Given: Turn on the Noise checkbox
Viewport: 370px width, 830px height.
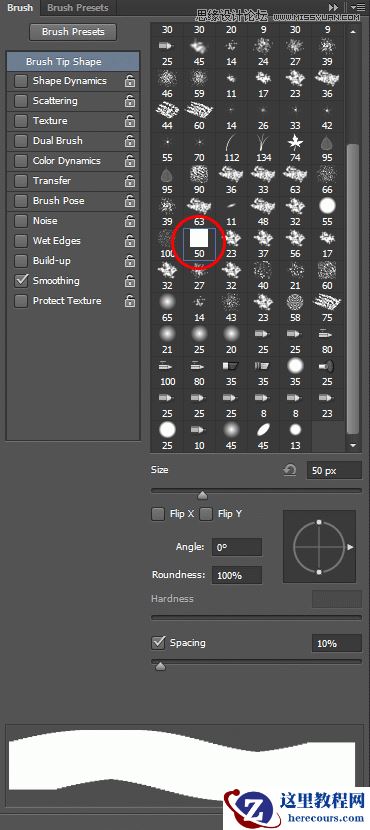Looking at the screenshot, I should pos(21,221).
